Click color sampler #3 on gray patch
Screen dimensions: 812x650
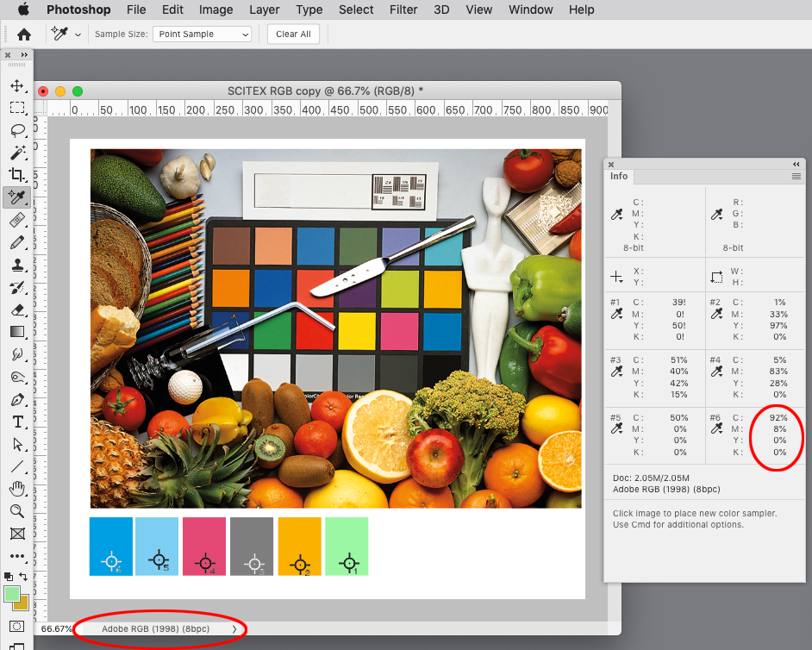(253, 564)
